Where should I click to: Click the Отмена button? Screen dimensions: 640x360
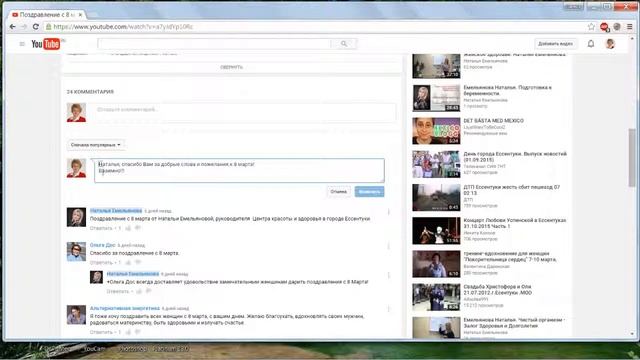pos(338,191)
